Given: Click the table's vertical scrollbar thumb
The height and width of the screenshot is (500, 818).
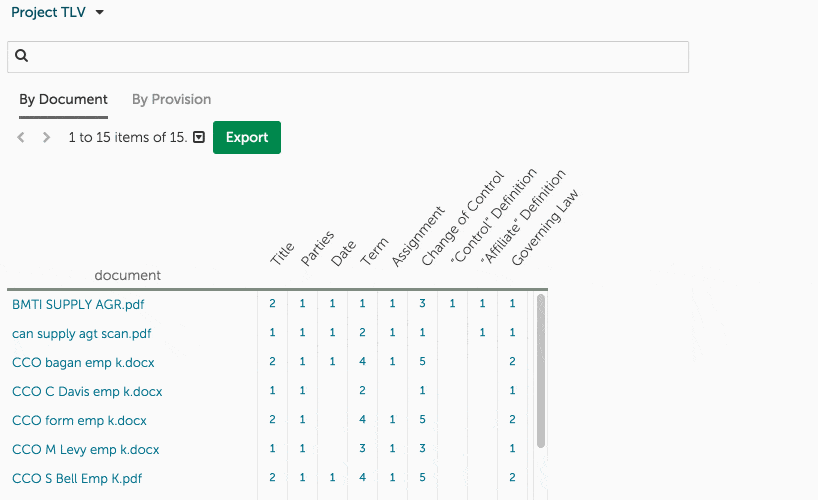Looking at the screenshot, I should point(540,371).
